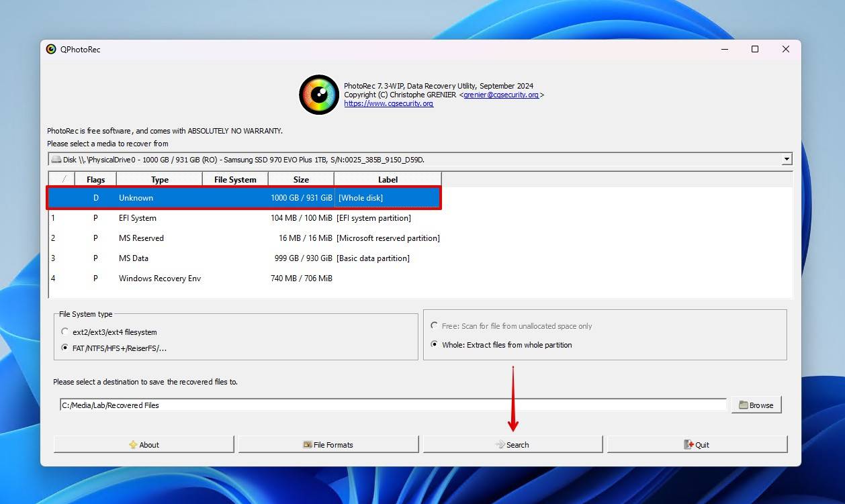Click the [Microsoft reserved partition] label cell
This screenshot has height=504, width=845.
coord(388,238)
